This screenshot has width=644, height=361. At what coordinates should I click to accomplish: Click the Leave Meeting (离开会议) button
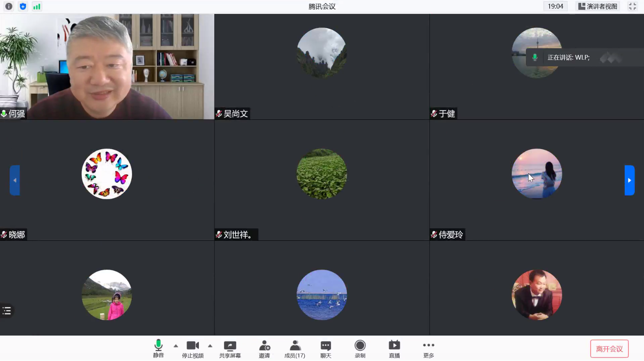[x=609, y=349]
